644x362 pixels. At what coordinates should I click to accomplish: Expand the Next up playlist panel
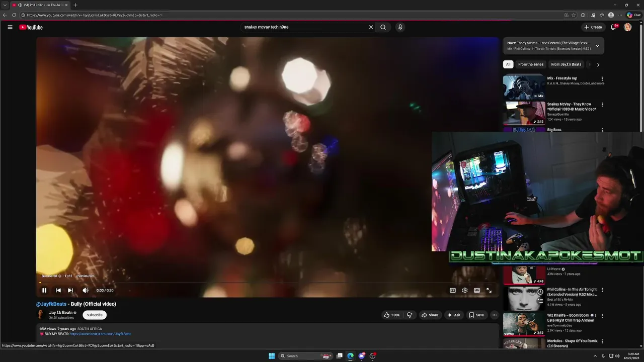(x=597, y=46)
